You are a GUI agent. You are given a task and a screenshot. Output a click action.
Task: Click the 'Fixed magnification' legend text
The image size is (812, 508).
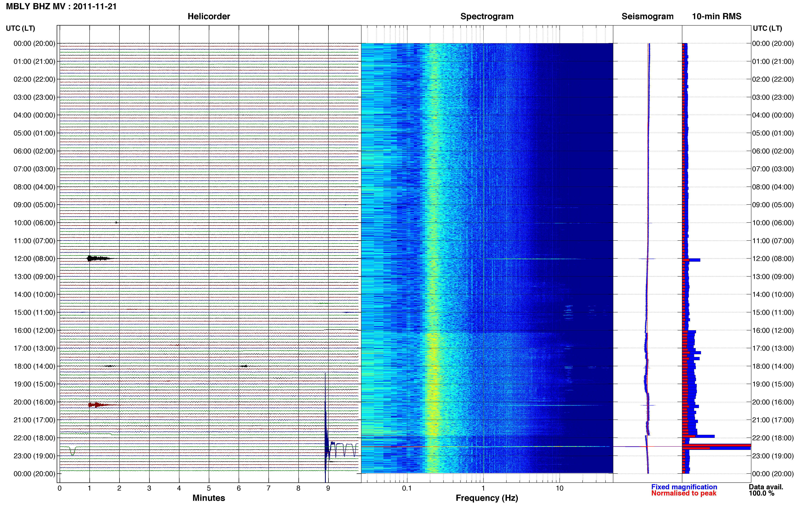684,487
